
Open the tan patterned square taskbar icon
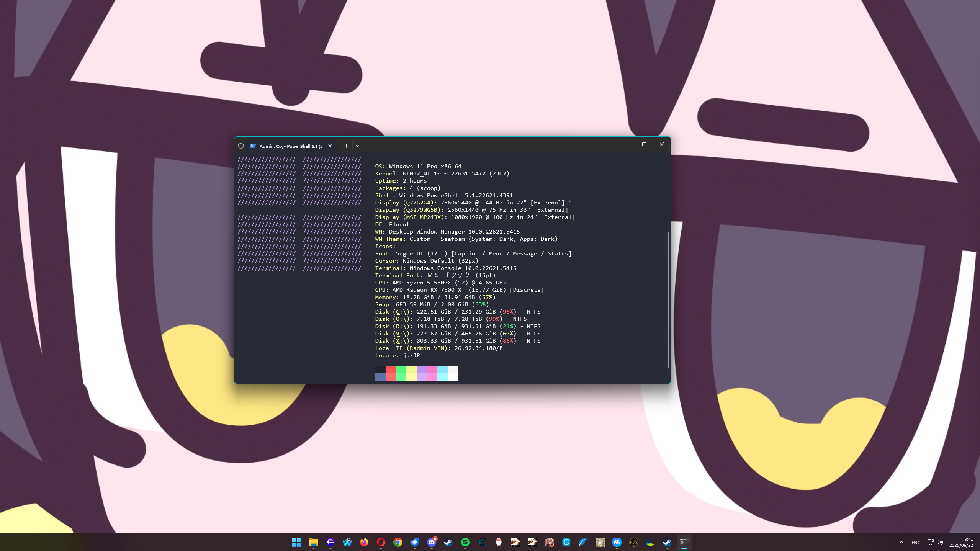[600, 542]
